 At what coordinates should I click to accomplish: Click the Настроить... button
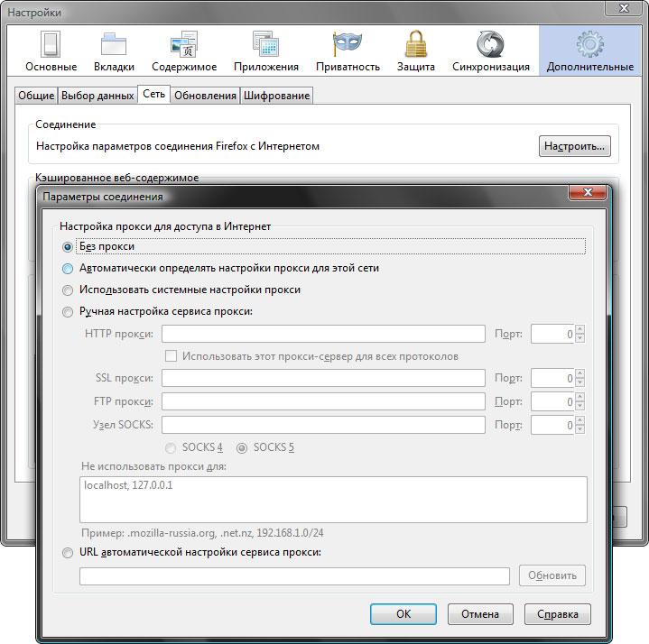coord(574,146)
